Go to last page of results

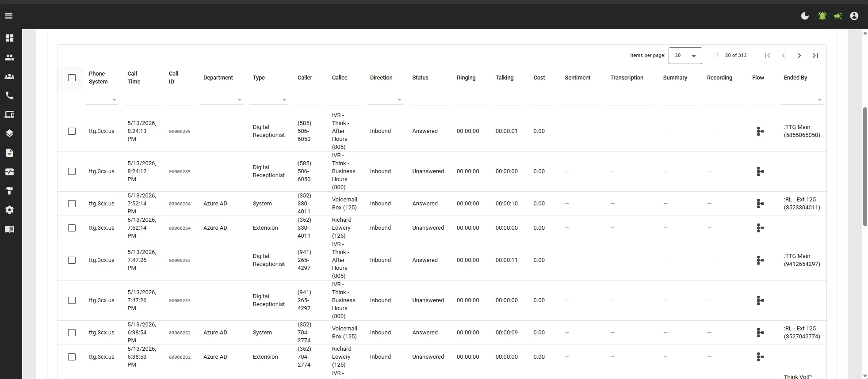[x=815, y=56]
